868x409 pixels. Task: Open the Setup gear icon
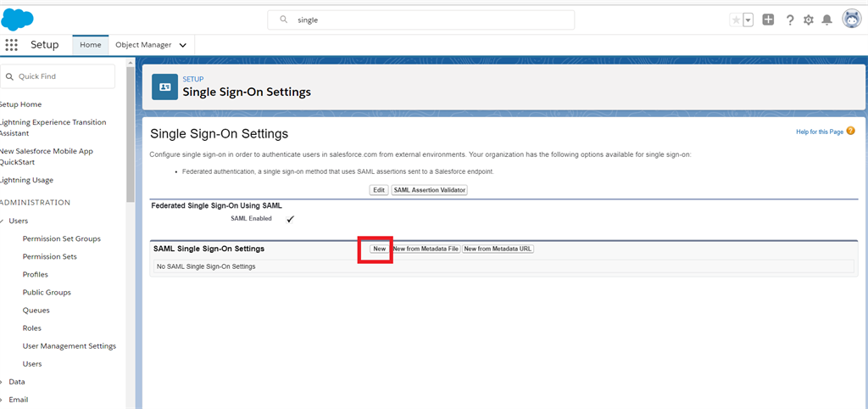(808, 20)
